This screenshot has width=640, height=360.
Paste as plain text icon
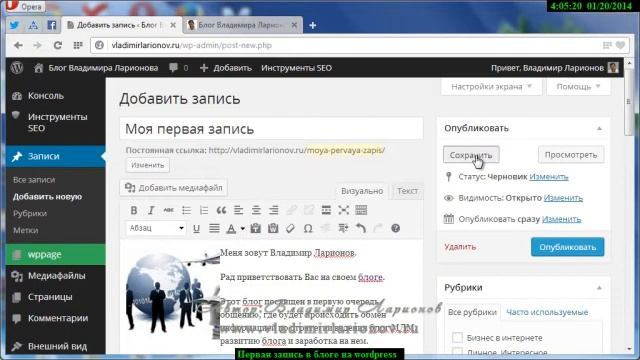256,228
